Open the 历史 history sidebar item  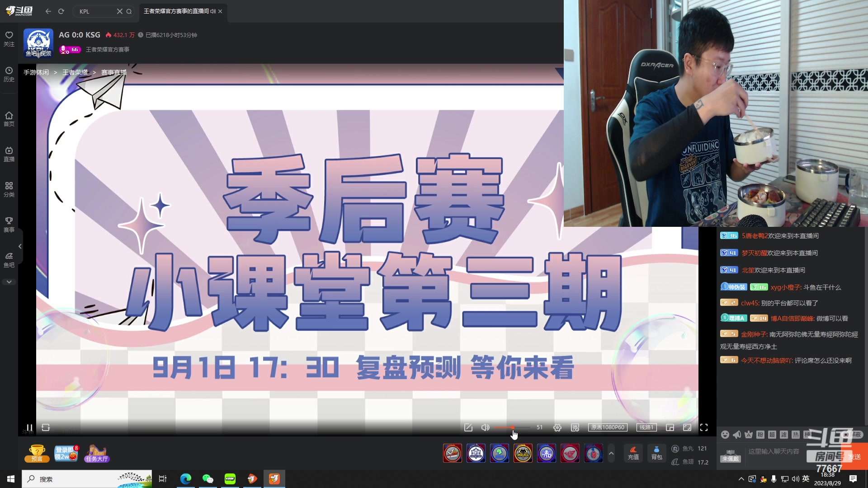coord(9,75)
